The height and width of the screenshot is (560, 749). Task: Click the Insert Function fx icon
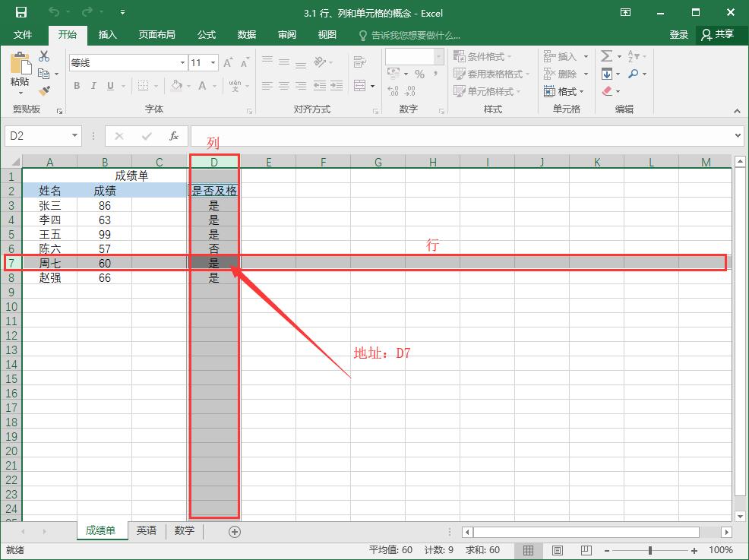tap(174, 136)
